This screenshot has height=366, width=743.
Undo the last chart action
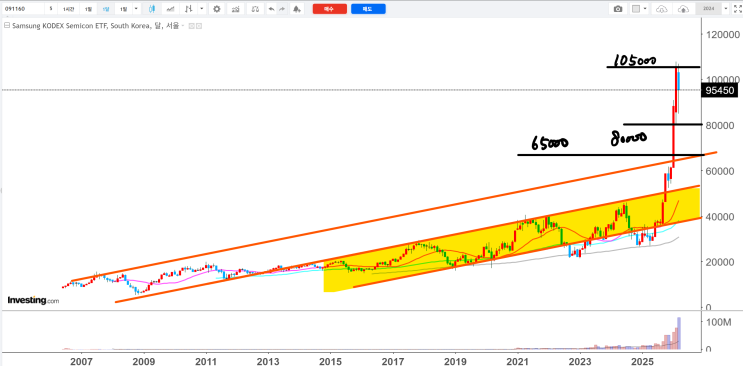(x=271, y=9)
